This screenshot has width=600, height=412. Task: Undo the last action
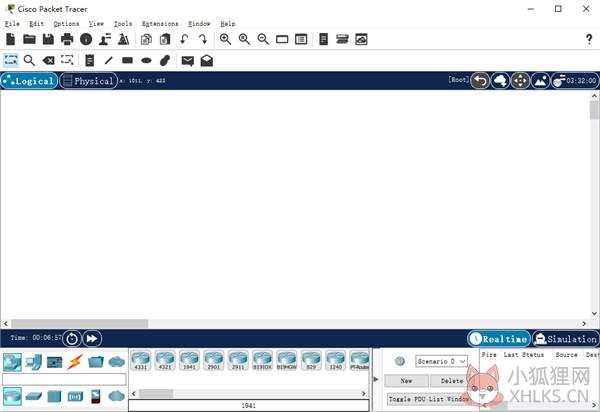coord(184,39)
